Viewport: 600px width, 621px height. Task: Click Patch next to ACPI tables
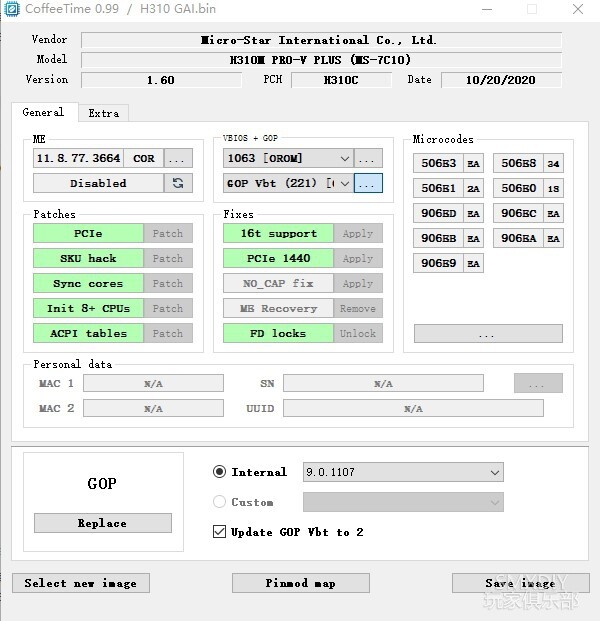click(x=168, y=333)
